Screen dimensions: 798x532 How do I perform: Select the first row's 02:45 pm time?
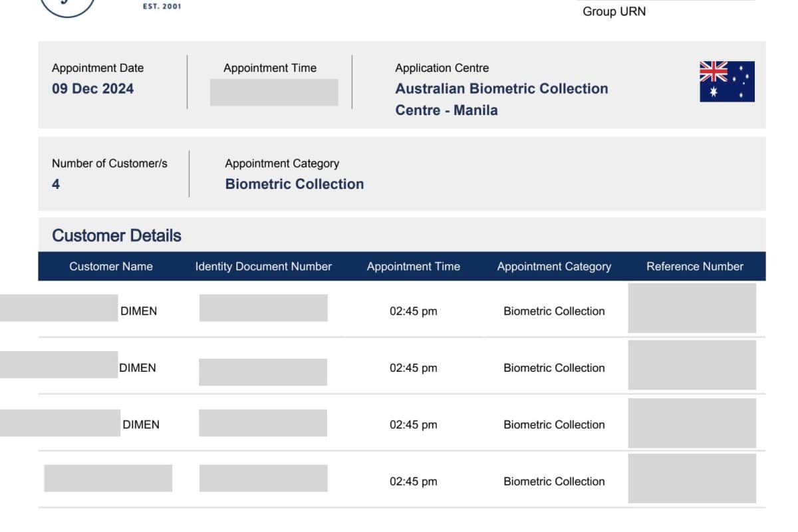click(413, 311)
